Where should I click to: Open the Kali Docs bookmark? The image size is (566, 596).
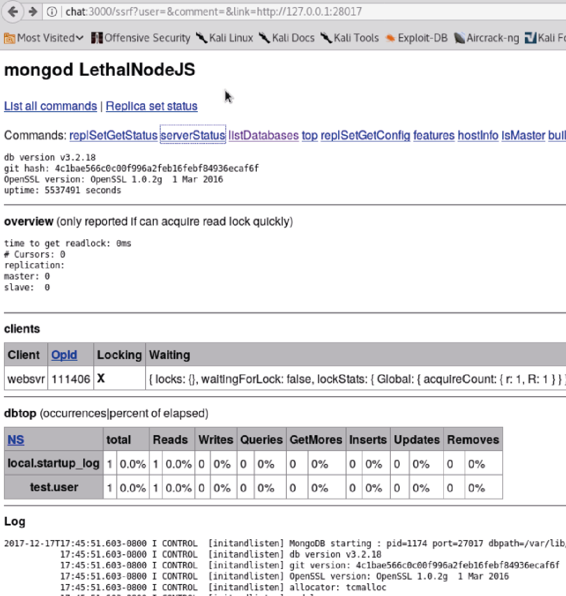(287, 38)
